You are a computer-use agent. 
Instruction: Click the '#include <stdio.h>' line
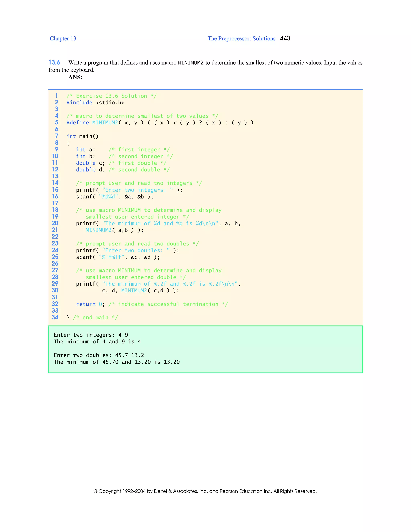click(96, 103)
